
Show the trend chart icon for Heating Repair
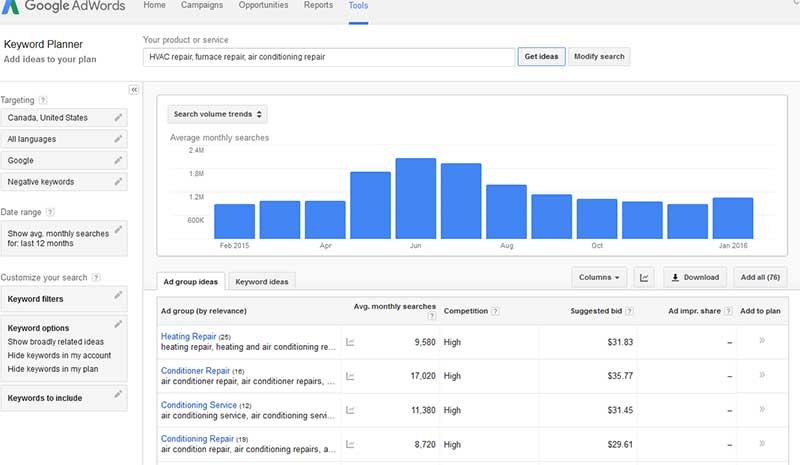(350, 342)
